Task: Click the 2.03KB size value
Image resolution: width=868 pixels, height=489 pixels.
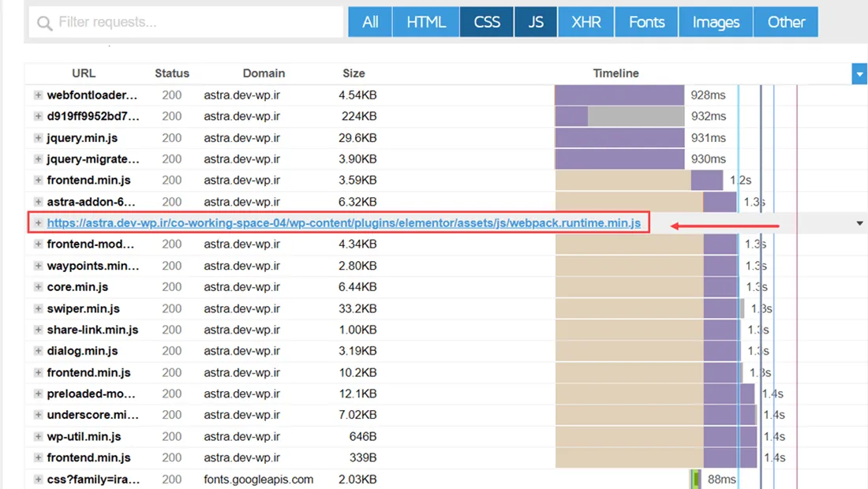Action: click(357, 480)
